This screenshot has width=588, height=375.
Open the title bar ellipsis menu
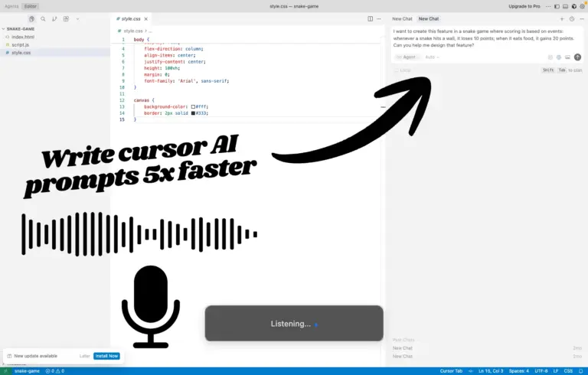pos(548,6)
